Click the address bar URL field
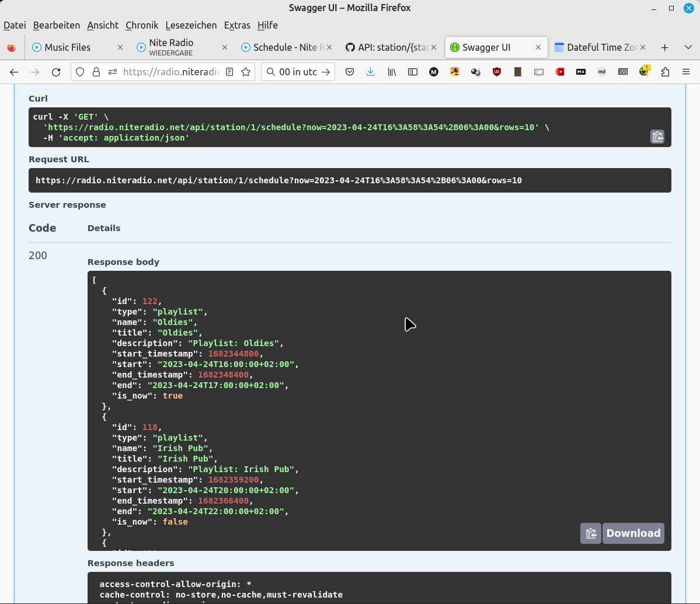The width and height of the screenshot is (700, 604). click(169, 72)
